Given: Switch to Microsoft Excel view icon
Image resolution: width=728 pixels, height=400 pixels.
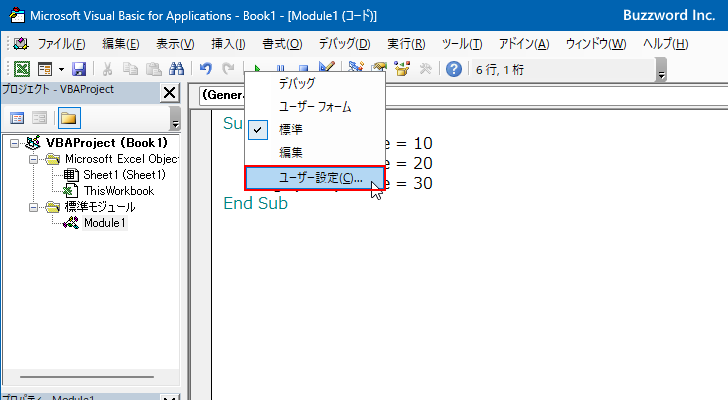Looking at the screenshot, I should point(22,69).
